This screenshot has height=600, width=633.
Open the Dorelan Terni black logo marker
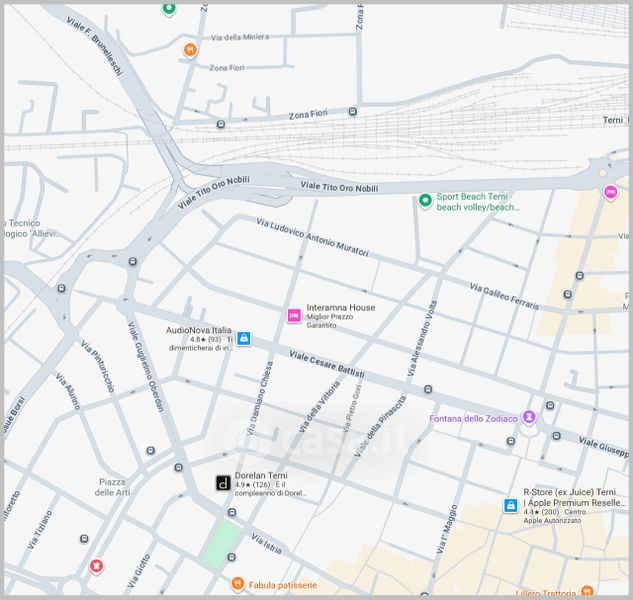pyautogui.click(x=223, y=483)
